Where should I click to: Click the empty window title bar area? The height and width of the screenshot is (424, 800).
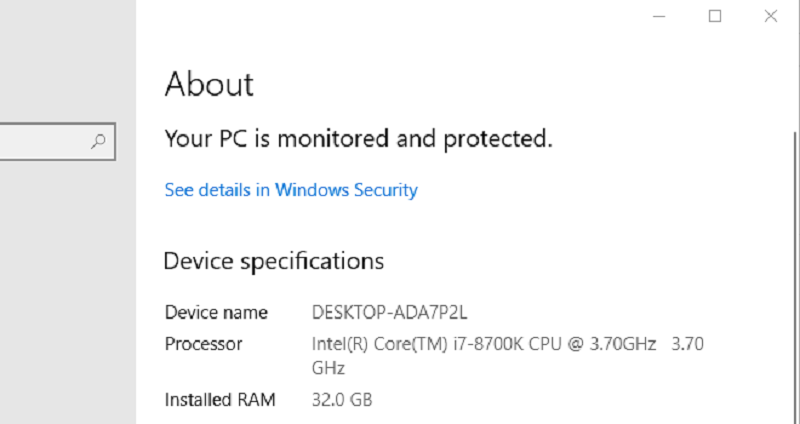click(400, 16)
